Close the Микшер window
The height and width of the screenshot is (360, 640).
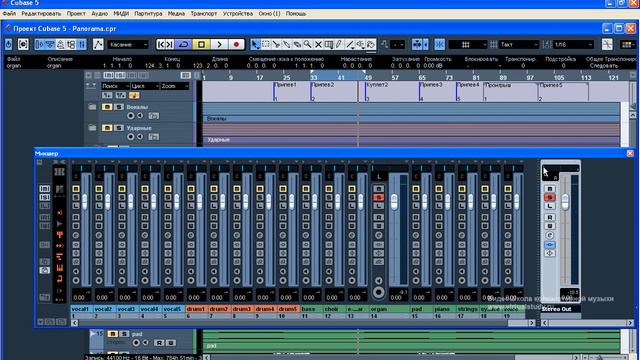(x=630, y=153)
